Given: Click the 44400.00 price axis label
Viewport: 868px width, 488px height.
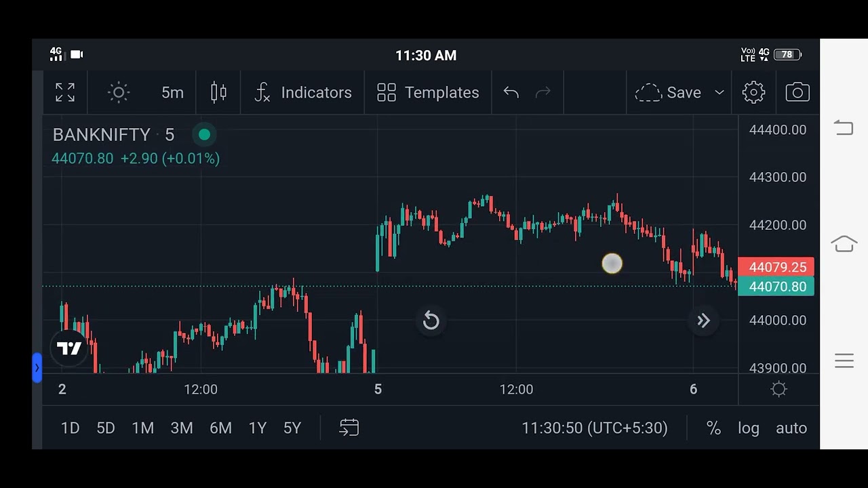Looking at the screenshot, I should click(778, 130).
